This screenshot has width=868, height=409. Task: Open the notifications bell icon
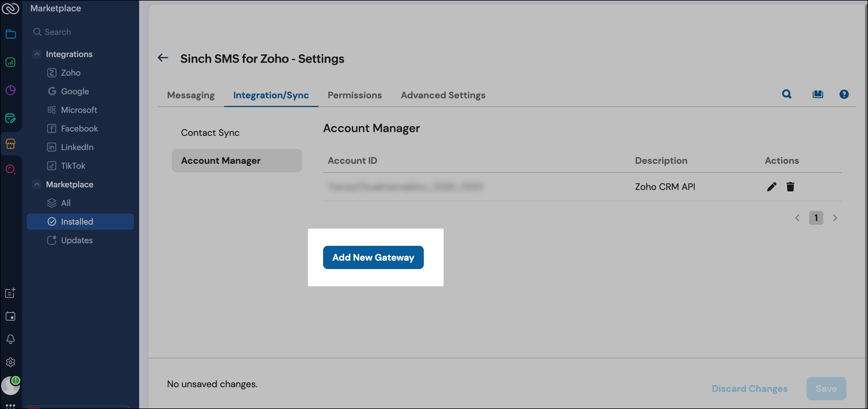(x=10, y=339)
